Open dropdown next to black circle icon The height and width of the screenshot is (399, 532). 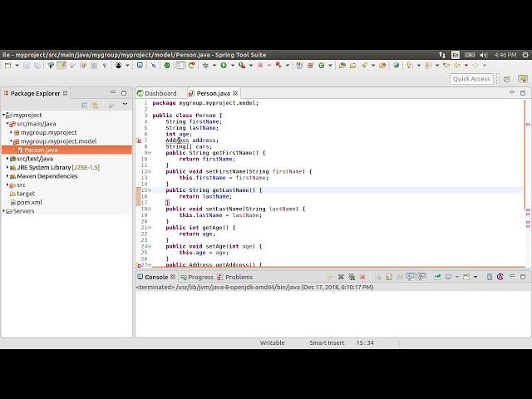click(x=127, y=65)
